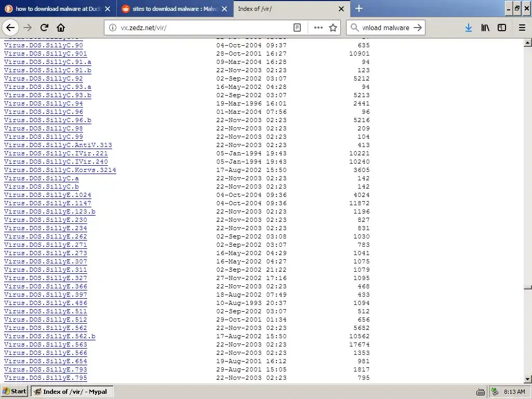Click the 8:13 AM clock
532x399 pixels.
click(514, 392)
